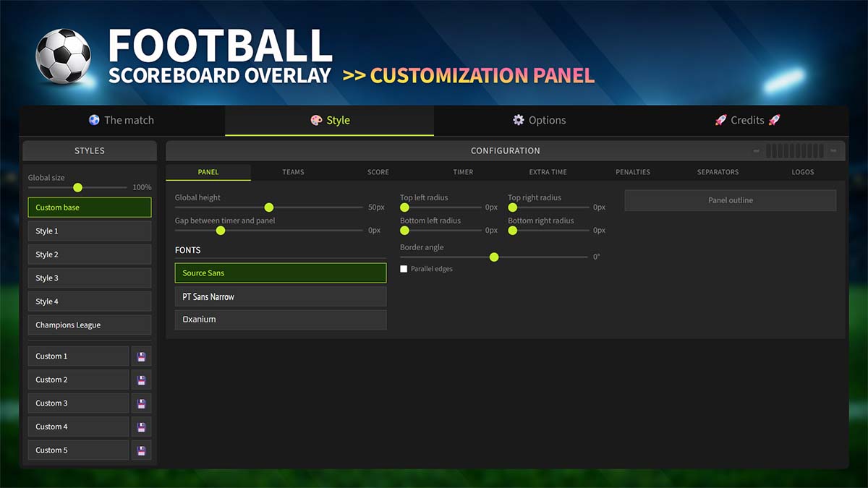Click the Top left radius slider handle

pyautogui.click(x=404, y=207)
